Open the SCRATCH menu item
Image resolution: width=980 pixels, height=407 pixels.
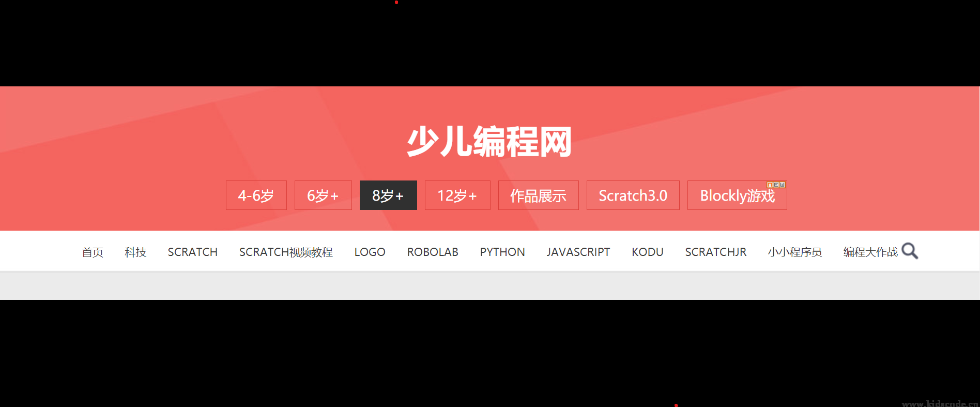[x=193, y=252]
